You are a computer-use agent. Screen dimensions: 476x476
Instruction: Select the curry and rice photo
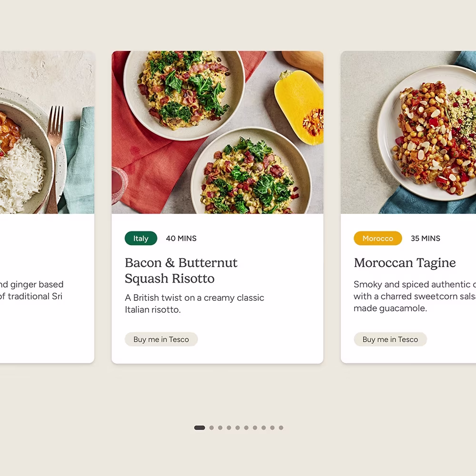(47, 132)
